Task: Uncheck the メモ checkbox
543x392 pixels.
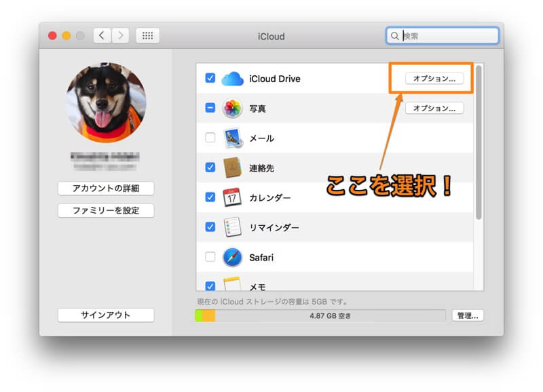Action: [210, 286]
